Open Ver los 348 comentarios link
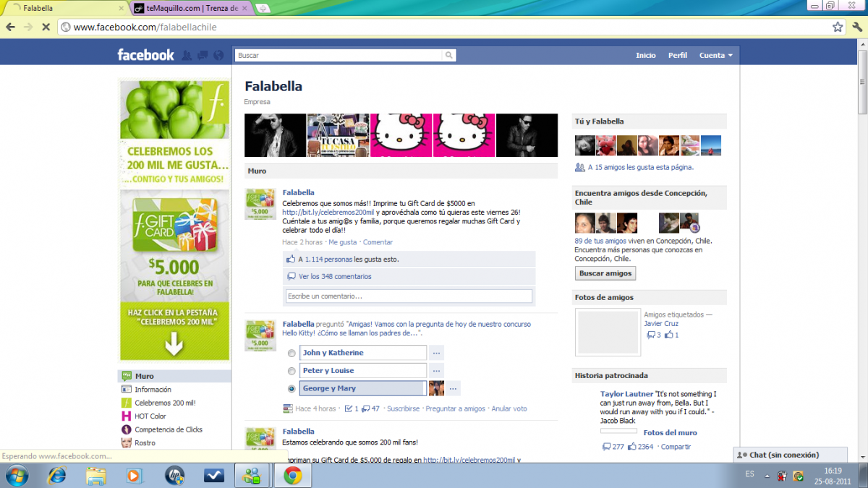Image resolution: width=868 pixels, height=488 pixels. click(336, 276)
